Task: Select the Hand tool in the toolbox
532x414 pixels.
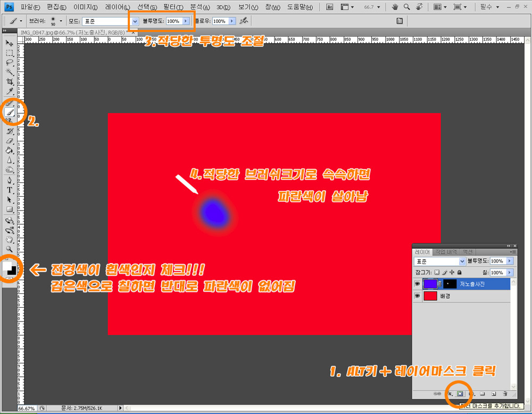Action: point(10,240)
